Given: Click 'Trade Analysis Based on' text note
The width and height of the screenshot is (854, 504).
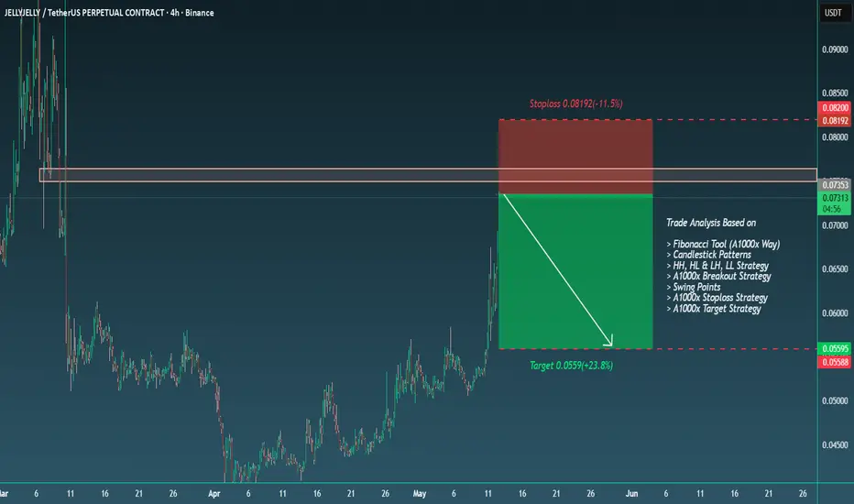Looking at the screenshot, I should [x=711, y=223].
